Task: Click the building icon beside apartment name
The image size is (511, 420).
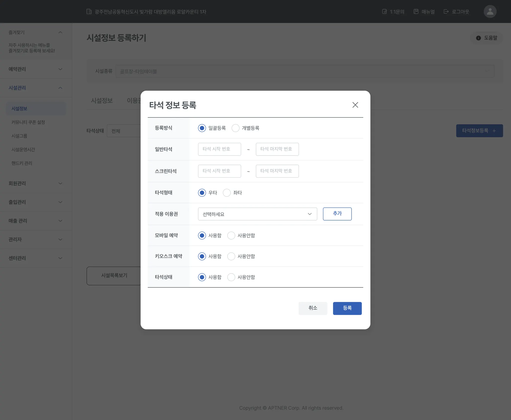Action: (x=89, y=11)
